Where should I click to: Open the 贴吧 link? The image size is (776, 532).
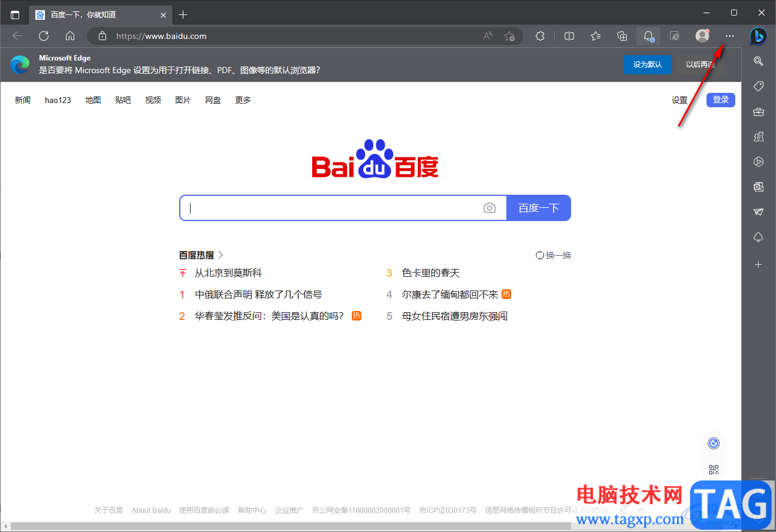point(123,100)
